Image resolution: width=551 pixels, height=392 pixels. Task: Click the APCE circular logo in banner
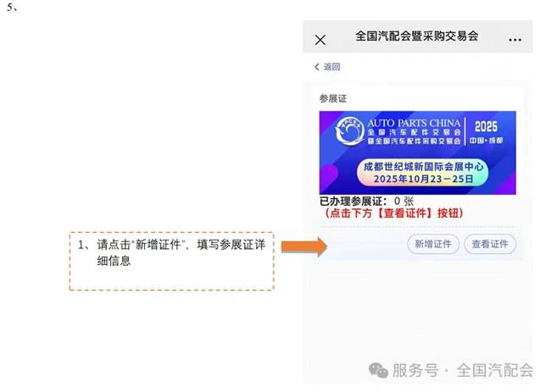coord(349,131)
